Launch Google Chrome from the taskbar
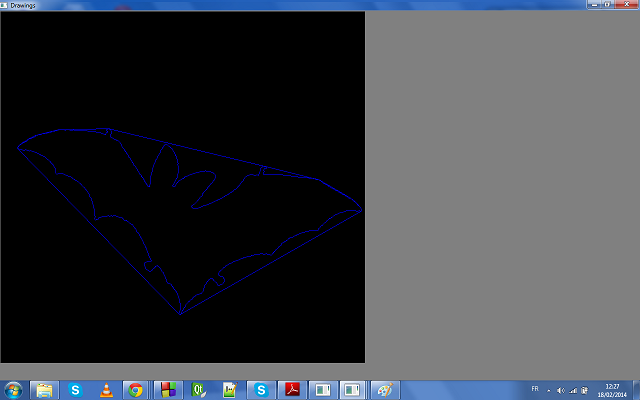 [136, 390]
